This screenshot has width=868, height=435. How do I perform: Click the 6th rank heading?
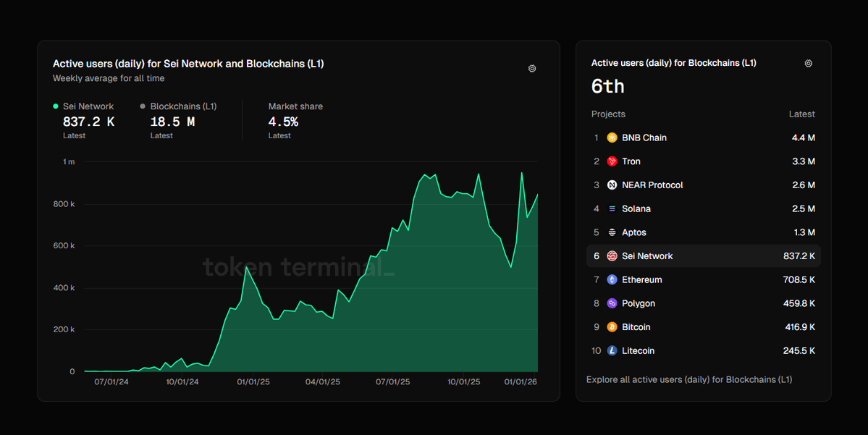tap(608, 86)
